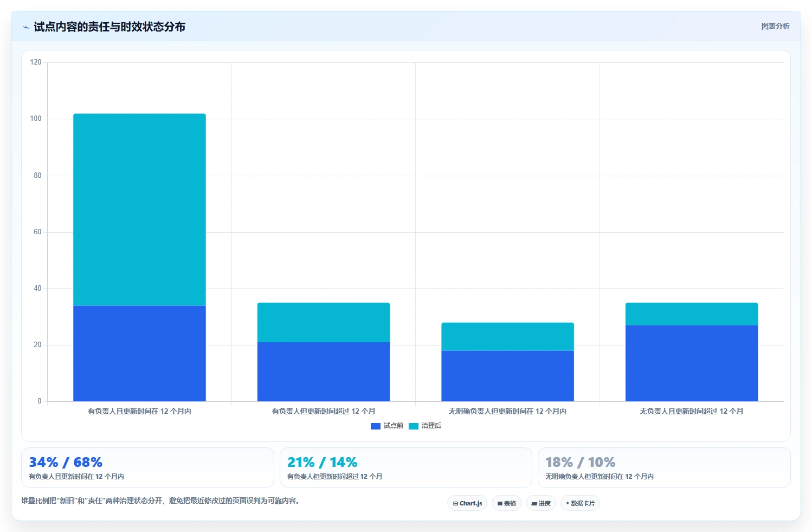Image resolution: width=812 pixels, height=532 pixels.
Task: Click the 试点前 segment of 有负责人且更新时间在 12 个月内 bar
Action: [x=139, y=354]
